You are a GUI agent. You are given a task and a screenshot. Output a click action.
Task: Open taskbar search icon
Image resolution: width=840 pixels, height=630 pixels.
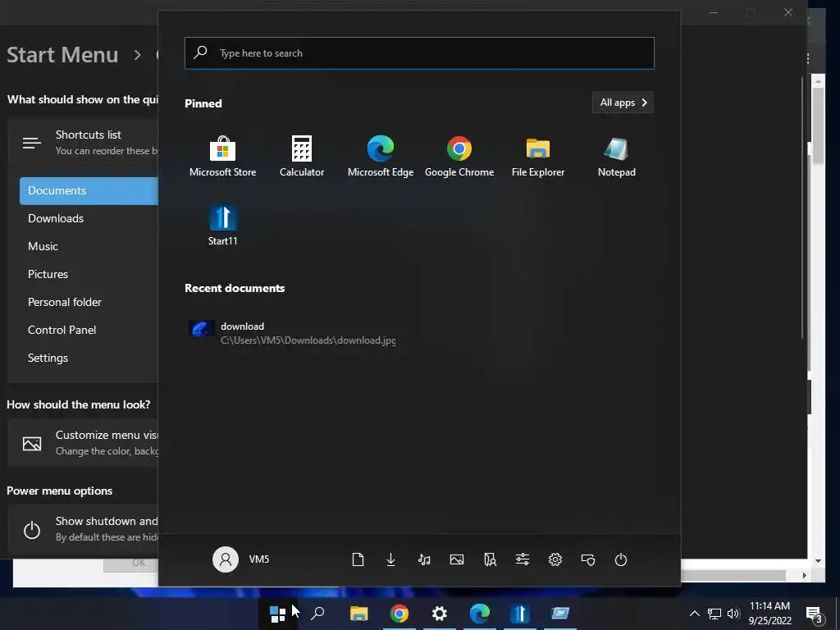click(x=317, y=614)
